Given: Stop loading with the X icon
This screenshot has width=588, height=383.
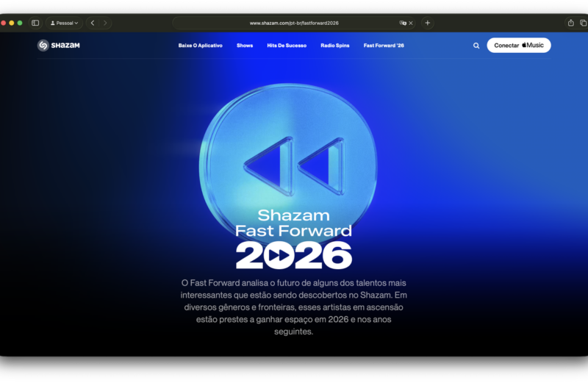Looking at the screenshot, I should (411, 23).
